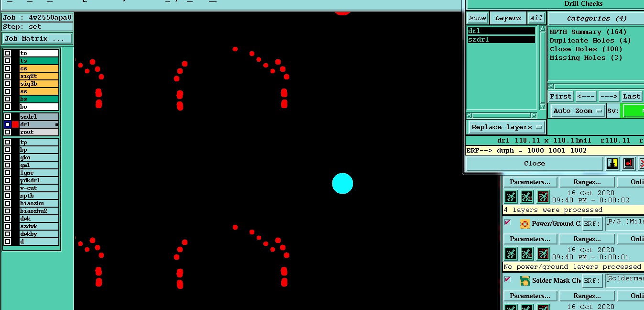Select layer name 'bs' in layer list
This screenshot has height=310, width=644.
coord(39,99)
